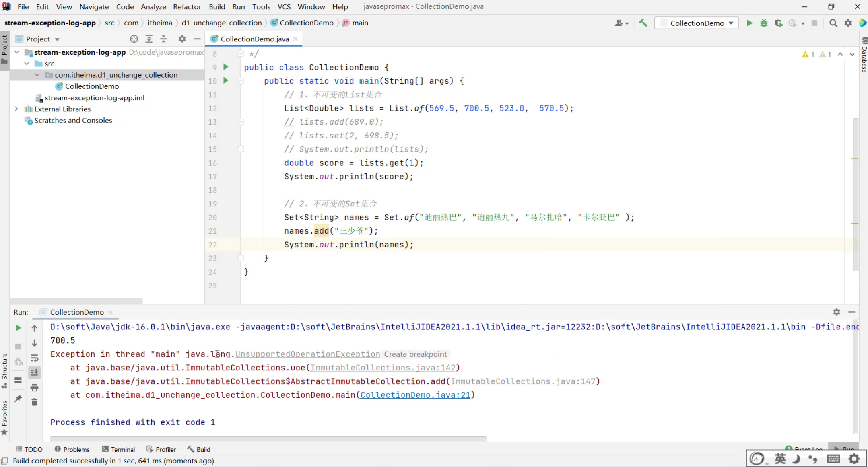
Task: Pin the Run tab with the pin icon
Action: point(18,398)
